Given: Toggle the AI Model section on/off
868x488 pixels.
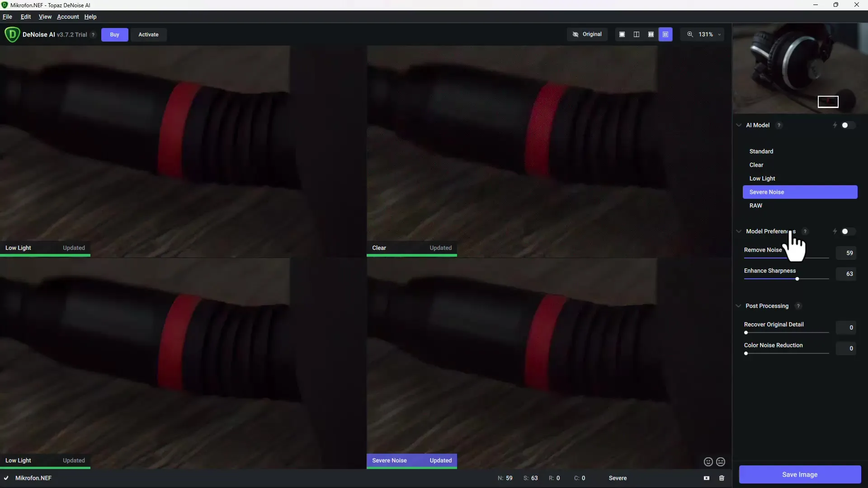Looking at the screenshot, I should [848, 125].
